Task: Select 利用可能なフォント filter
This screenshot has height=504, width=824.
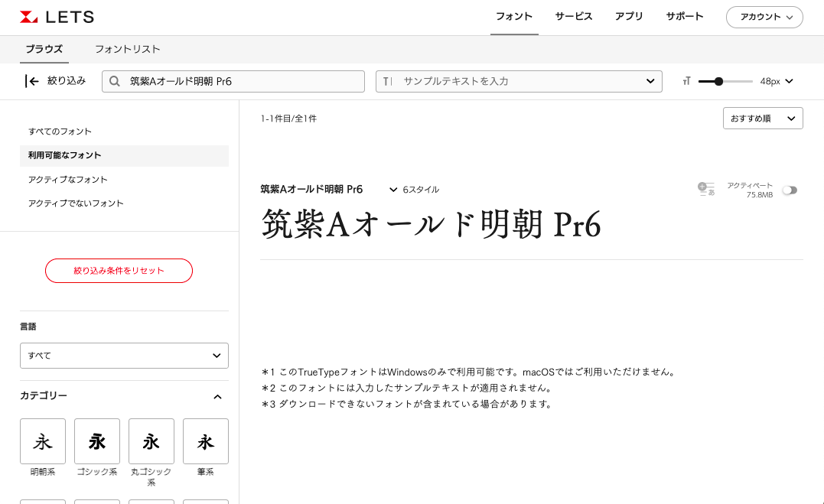Action: (124, 155)
